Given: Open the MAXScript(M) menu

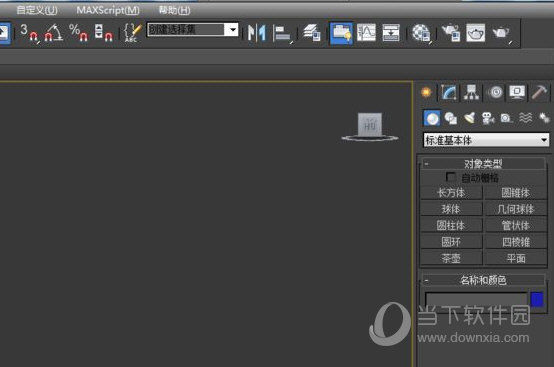Looking at the screenshot, I should [108, 10].
